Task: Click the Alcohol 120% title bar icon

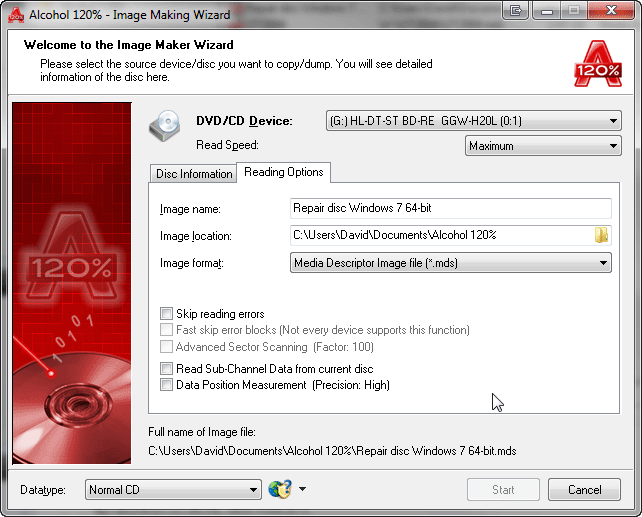Action: coord(16,15)
